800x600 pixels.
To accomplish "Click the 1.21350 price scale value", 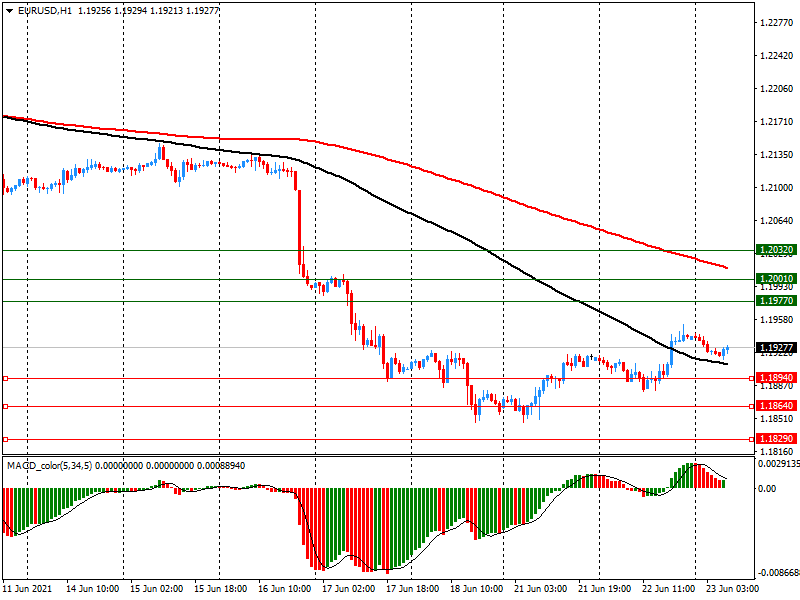I will pos(777,155).
